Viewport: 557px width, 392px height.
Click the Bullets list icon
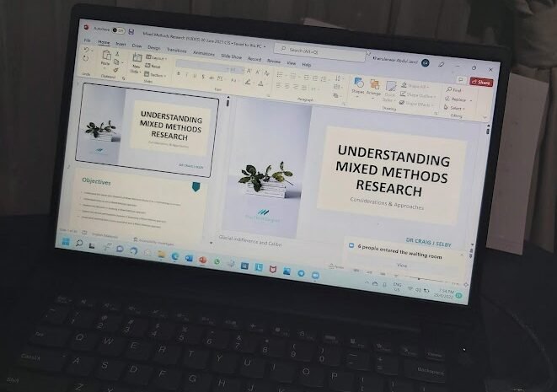(281, 75)
